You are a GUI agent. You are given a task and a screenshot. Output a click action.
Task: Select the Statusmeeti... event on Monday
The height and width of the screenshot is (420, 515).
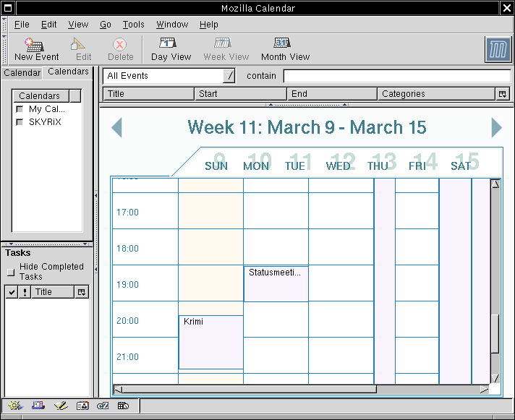click(x=276, y=284)
